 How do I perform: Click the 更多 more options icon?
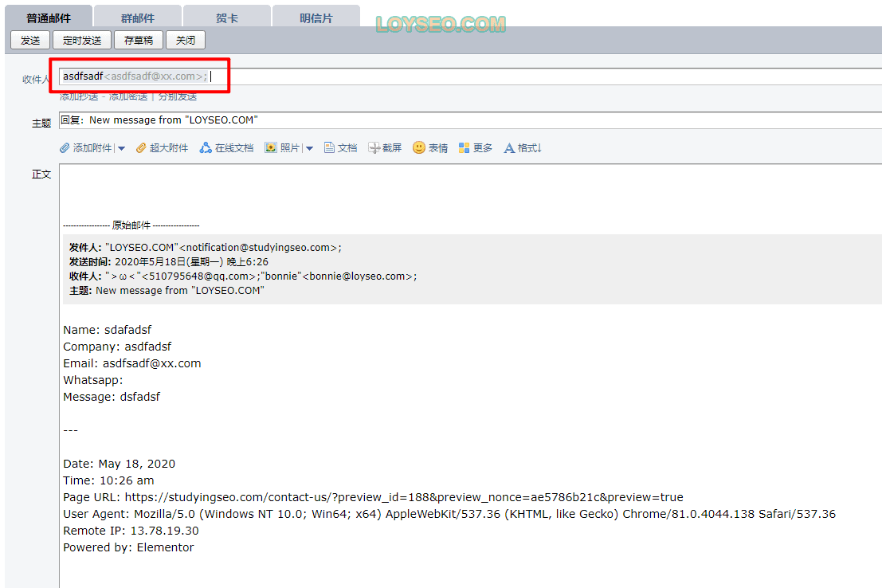point(465,148)
